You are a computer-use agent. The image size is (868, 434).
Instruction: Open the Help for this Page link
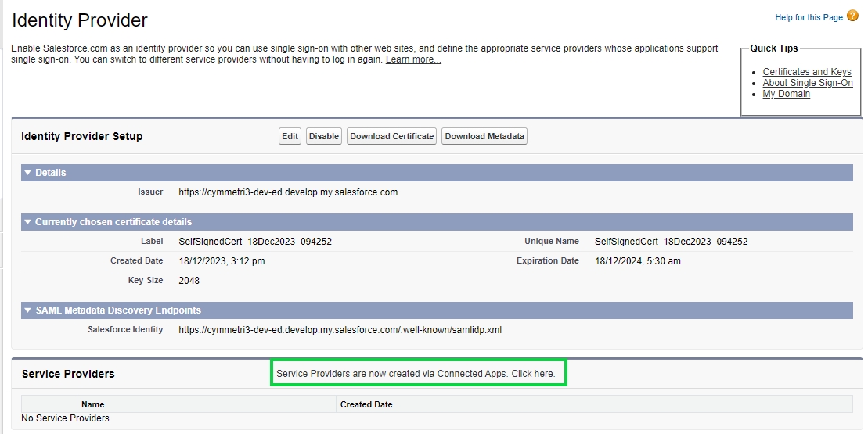809,17
